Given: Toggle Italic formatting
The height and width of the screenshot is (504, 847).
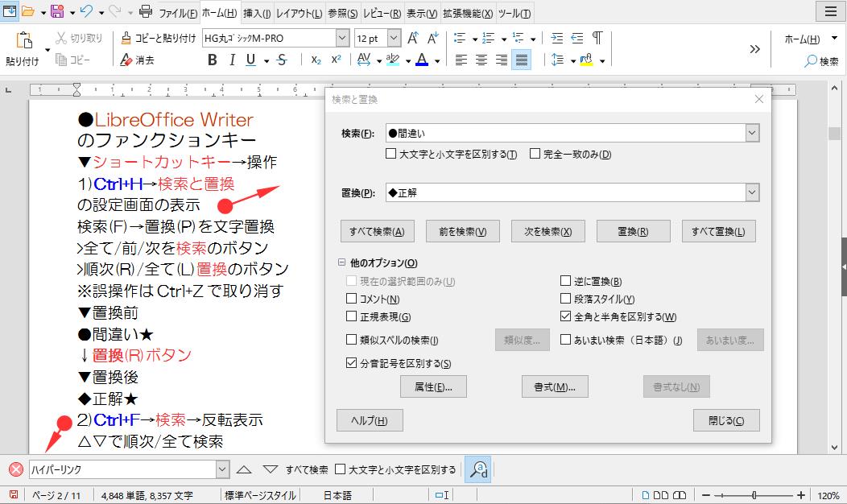Looking at the screenshot, I should (x=232, y=60).
